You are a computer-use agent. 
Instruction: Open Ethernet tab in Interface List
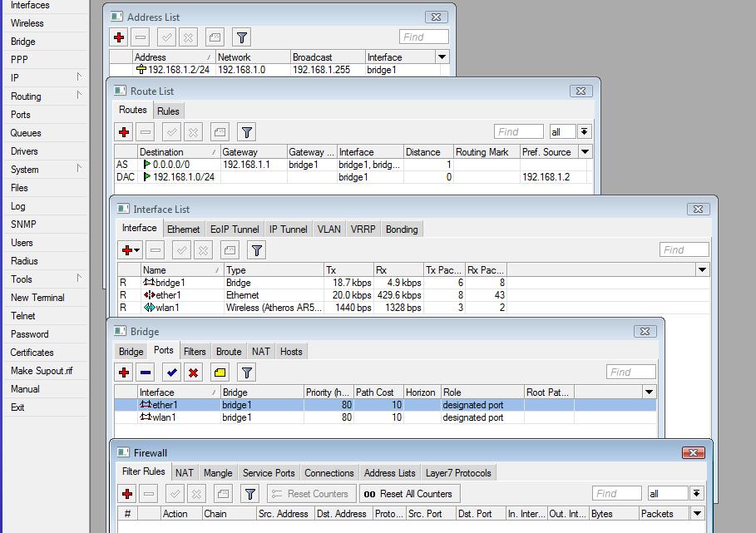pyautogui.click(x=183, y=229)
